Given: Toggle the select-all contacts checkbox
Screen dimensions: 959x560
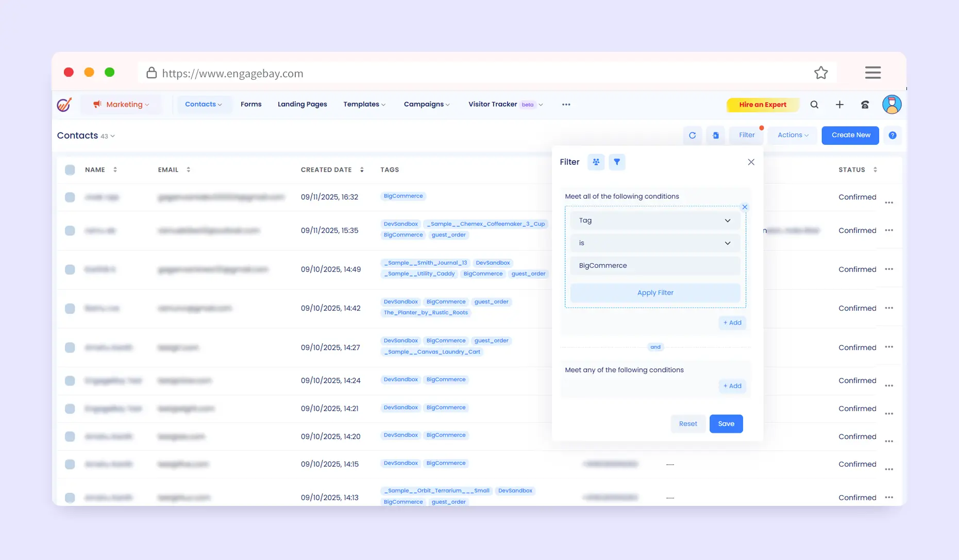Looking at the screenshot, I should pyautogui.click(x=70, y=170).
